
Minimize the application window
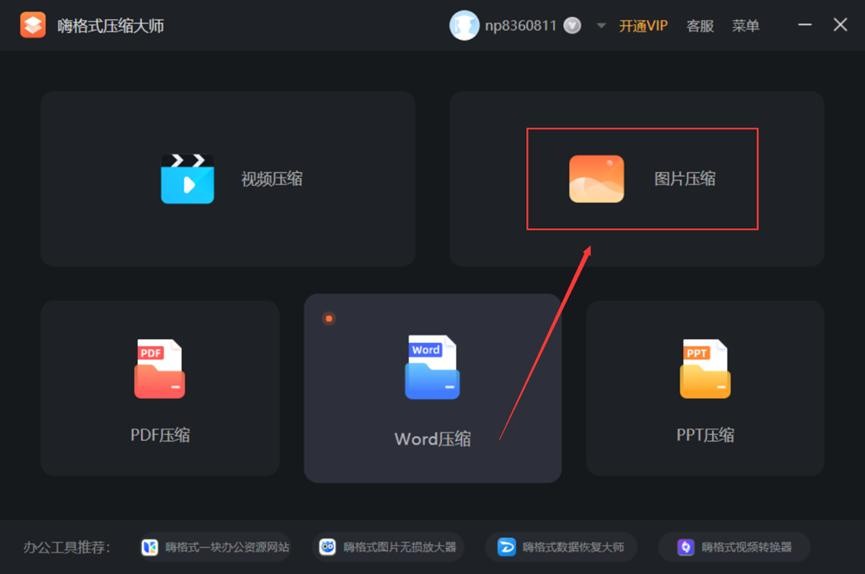pos(805,25)
